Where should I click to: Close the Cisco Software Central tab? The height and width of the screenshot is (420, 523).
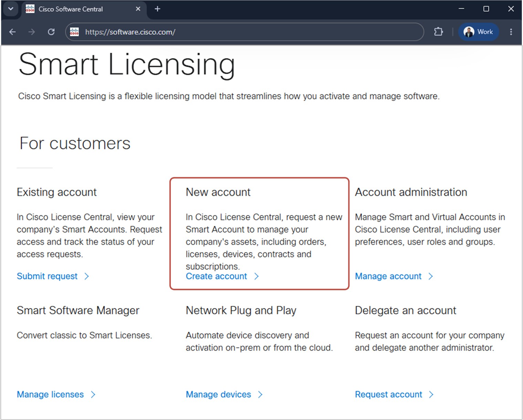pyautogui.click(x=138, y=9)
